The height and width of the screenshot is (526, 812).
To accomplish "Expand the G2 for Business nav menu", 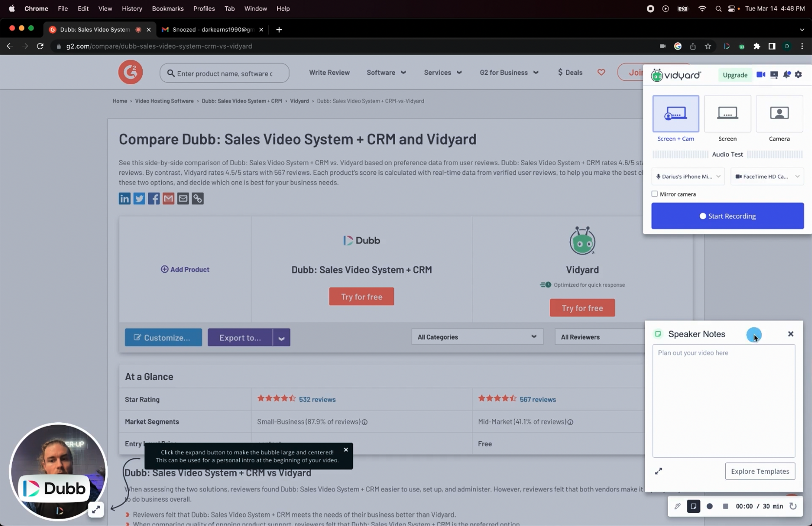I will (x=509, y=72).
